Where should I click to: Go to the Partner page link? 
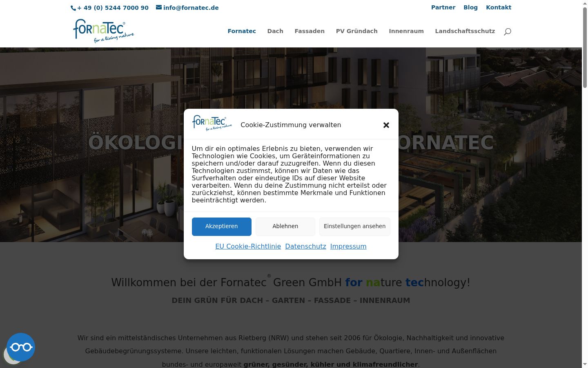[x=443, y=7]
